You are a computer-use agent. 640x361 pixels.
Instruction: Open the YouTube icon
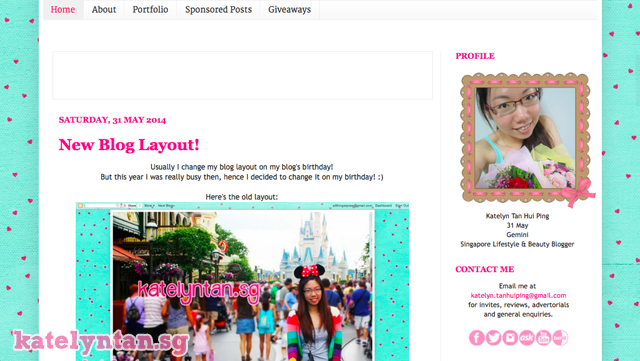pos(544,338)
